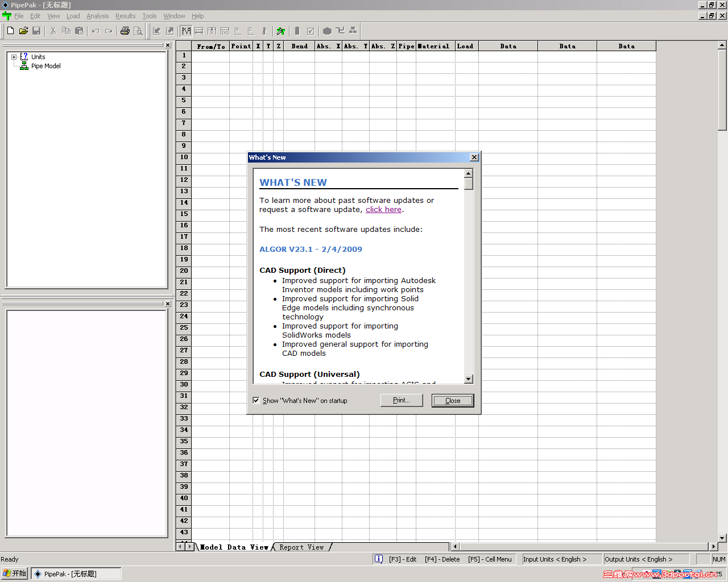Save using the floppy disk icon
The height and width of the screenshot is (582, 728).
click(x=36, y=31)
